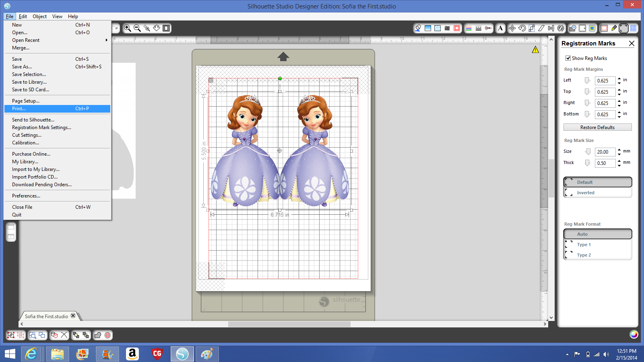Open the Amazon app from the taskbar
644x362 pixels.
(132, 354)
